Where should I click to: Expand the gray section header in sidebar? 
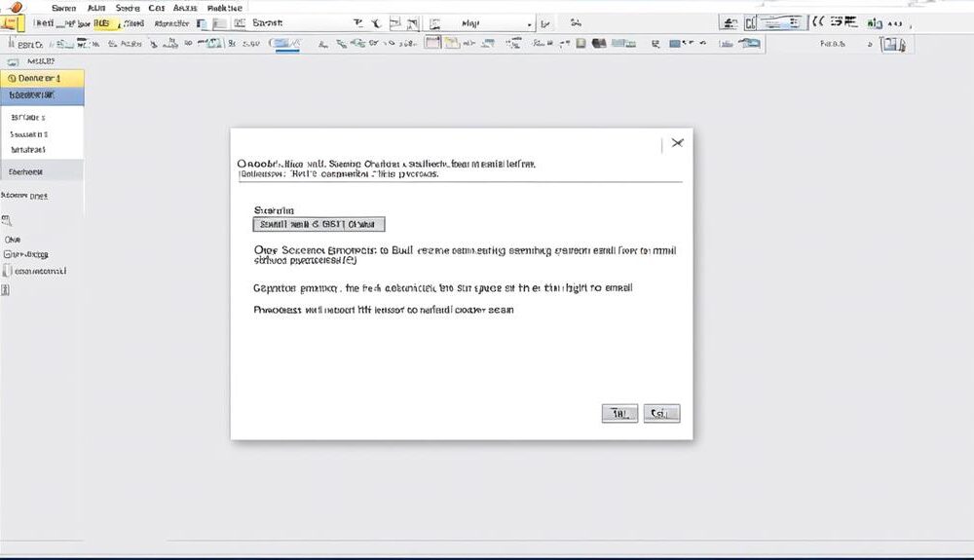[x=42, y=170]
